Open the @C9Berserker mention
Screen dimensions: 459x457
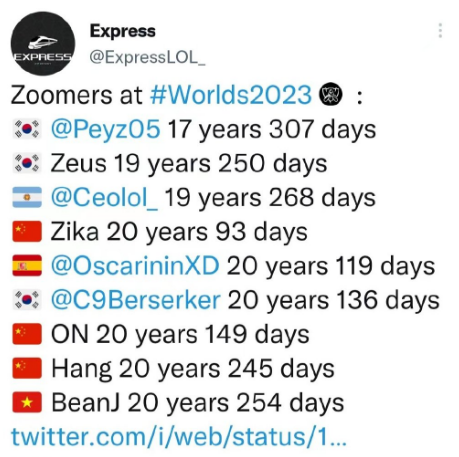[136, 300]
